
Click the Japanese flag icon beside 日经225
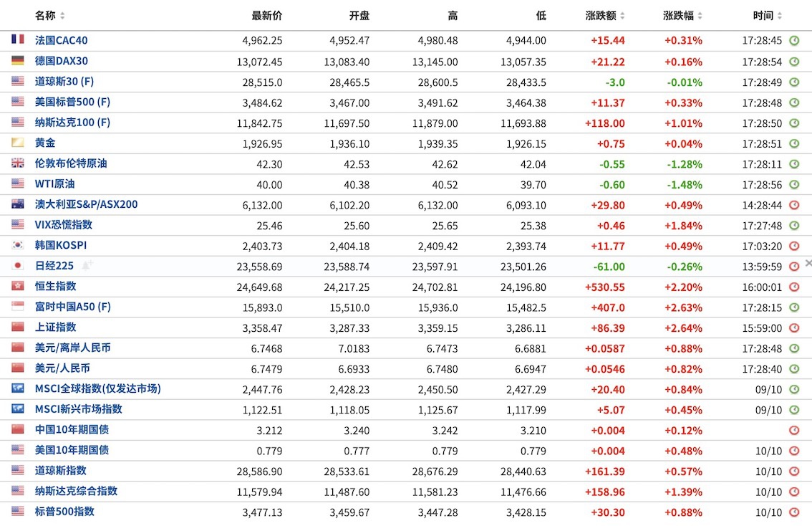[x=18, y=265]
